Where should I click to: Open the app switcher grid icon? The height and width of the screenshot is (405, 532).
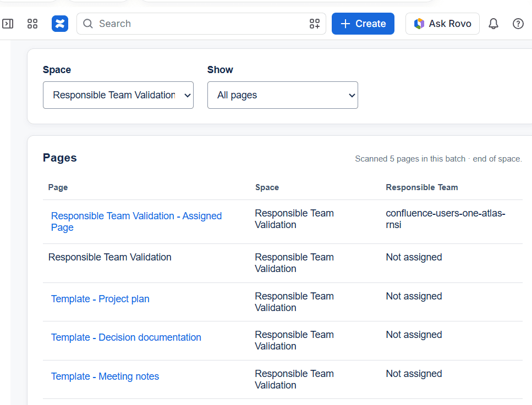pyautogui.click(x=32, y=24)
